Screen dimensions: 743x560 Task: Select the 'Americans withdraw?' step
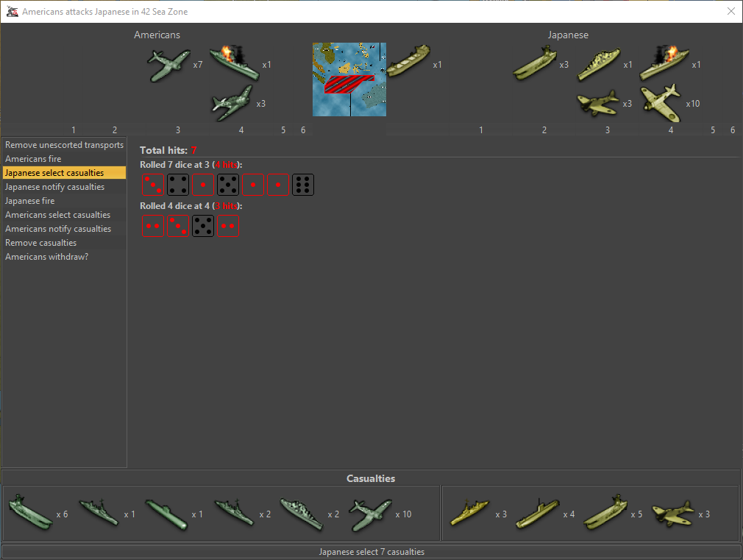point(65,257)
